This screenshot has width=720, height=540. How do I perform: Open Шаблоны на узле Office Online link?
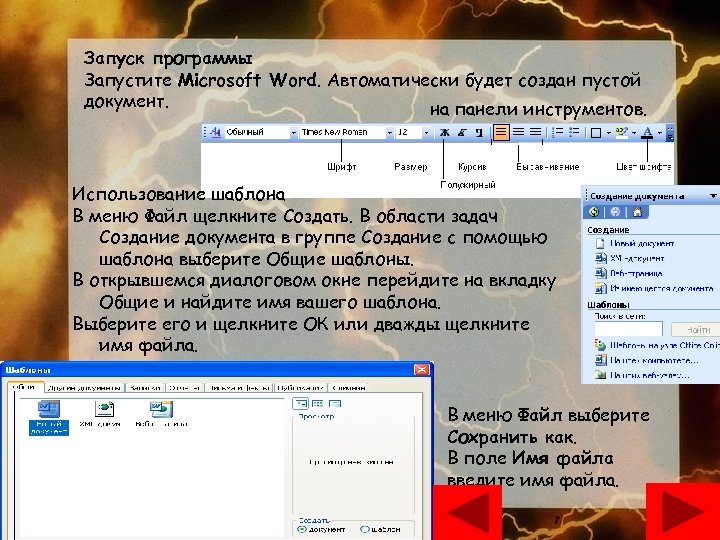(664, 345)
